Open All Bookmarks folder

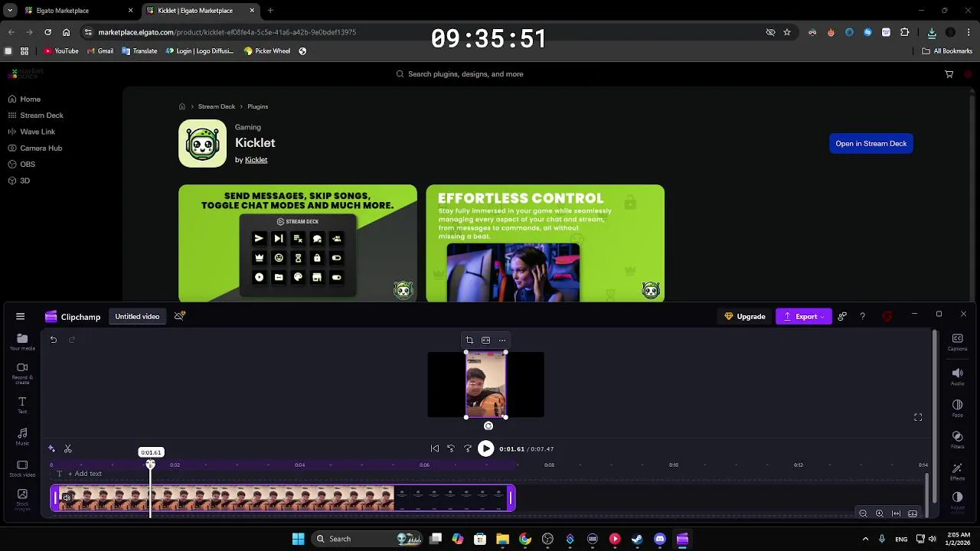pyautogui.click(x=947, y=51)
